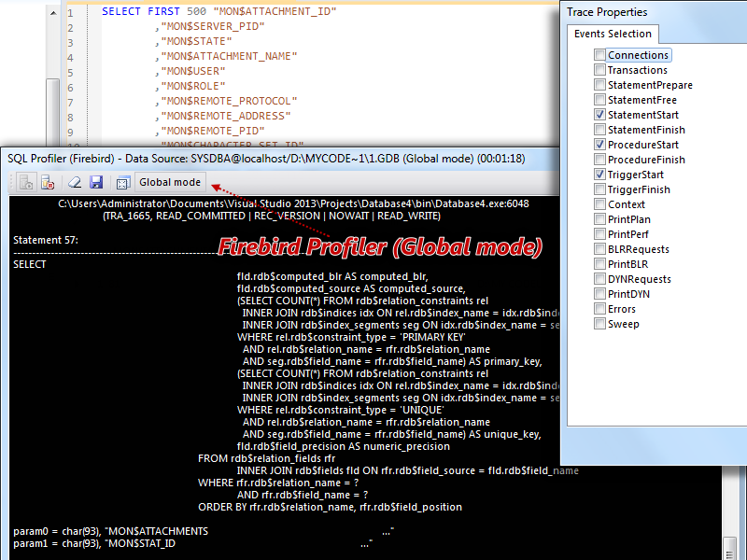This screenshot has width=747, height=560.
Task: Click the "AS unique_key" line
Action: click(391, 434)
